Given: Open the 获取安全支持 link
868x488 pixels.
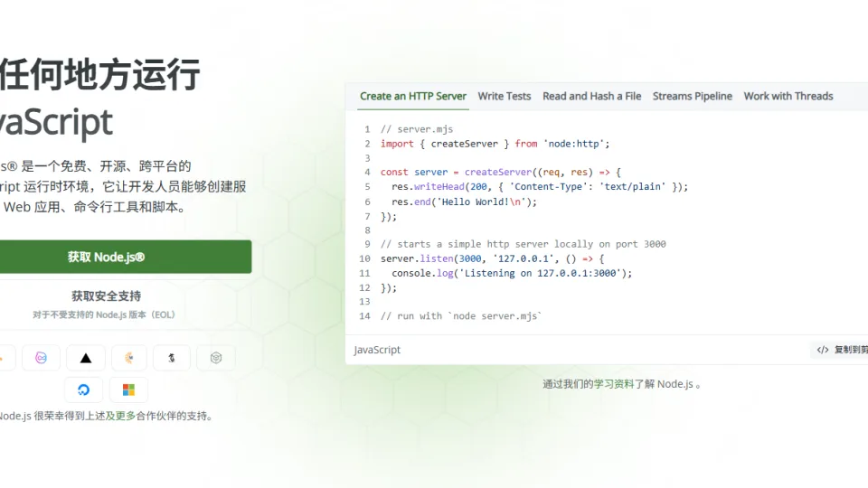Looking at the screenshot, I should click(x=107, y=296).
